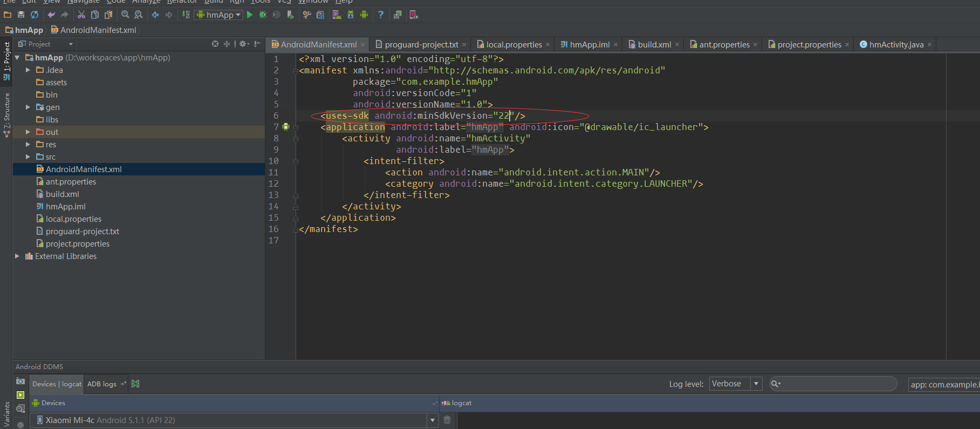Viewport: 980px width, 429px height.
Task: Clear logcat with the trash icon
Action: point(447,420)
